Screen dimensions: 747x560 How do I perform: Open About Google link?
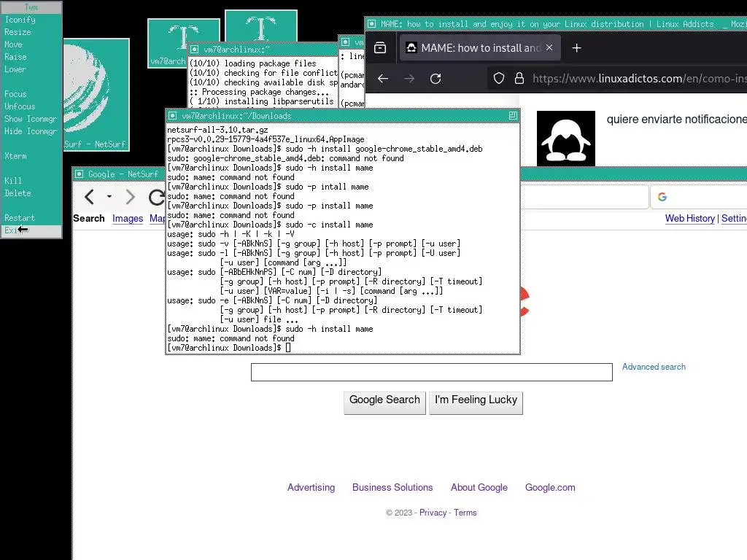tap(479, 487)
